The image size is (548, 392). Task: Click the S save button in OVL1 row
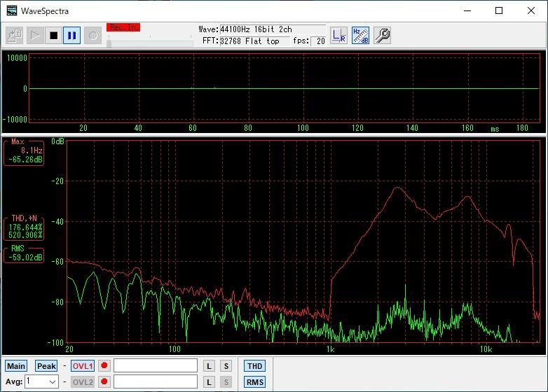(226, 366)
